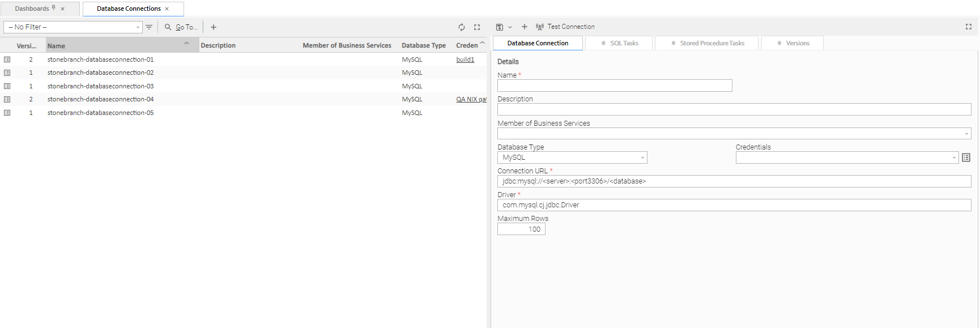Click the plus icon in details toolbar

[525, 27]
